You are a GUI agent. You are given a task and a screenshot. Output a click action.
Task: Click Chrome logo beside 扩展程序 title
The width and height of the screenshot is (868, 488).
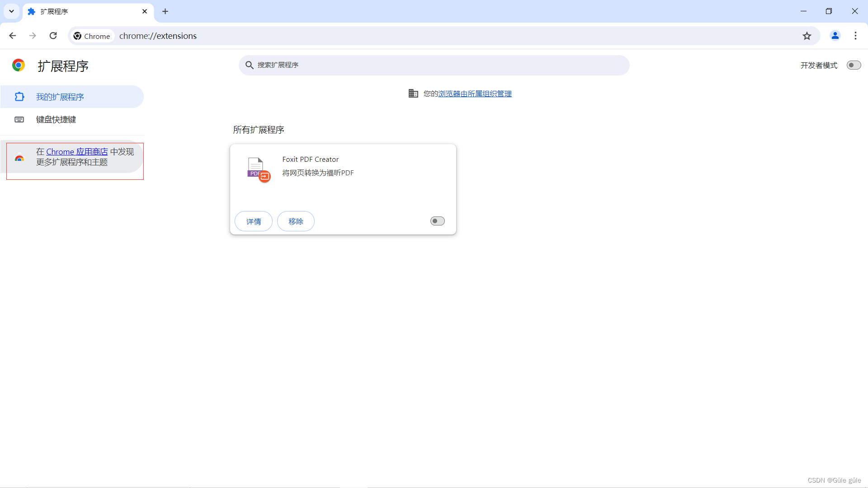tap(19, 66)
